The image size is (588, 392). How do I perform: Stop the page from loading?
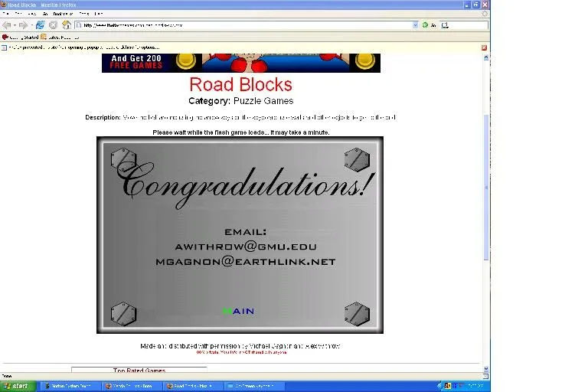[x=53, y=25]
